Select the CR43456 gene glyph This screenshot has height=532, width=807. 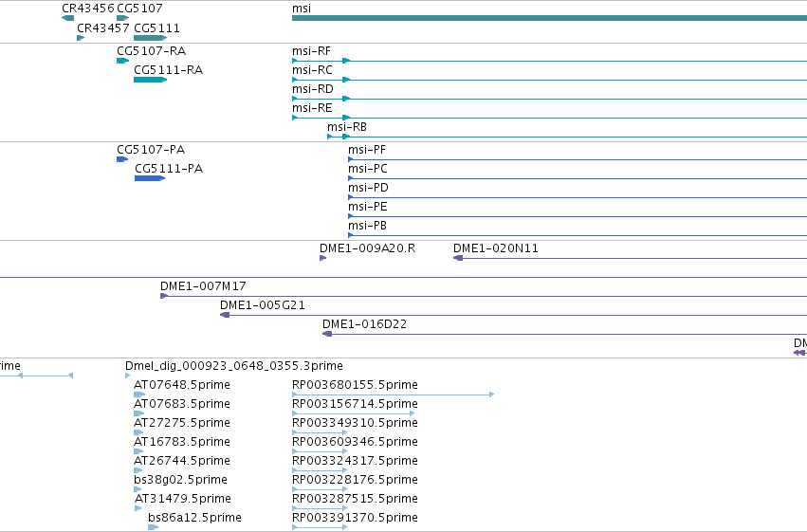click(x=67, y=18)
